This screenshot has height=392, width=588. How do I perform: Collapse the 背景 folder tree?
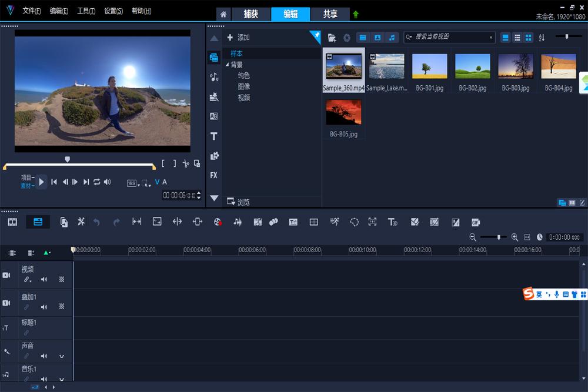228,65
